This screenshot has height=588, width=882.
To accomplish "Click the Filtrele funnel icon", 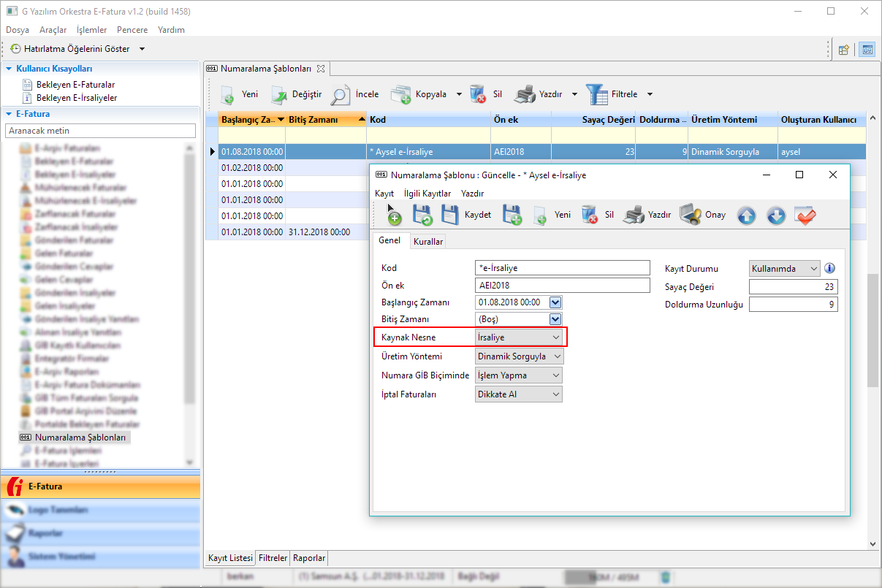I will [596, 94].
